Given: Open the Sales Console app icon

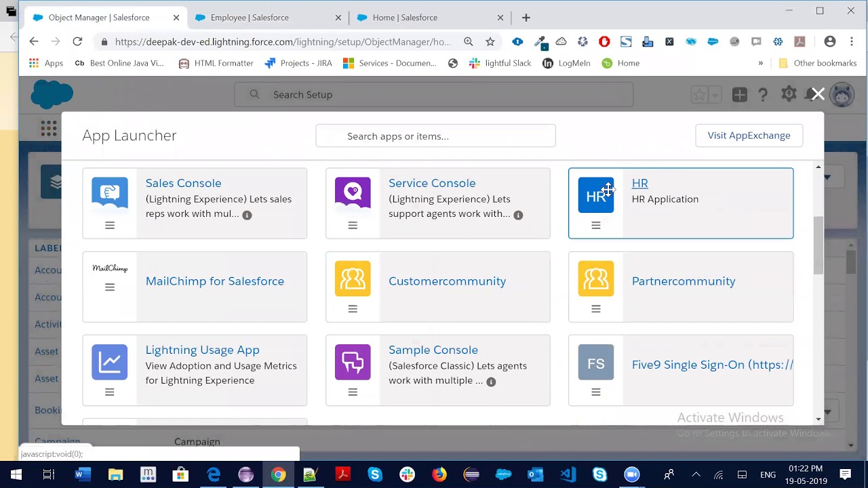Looking at the screenshot, I should point(110,195).
